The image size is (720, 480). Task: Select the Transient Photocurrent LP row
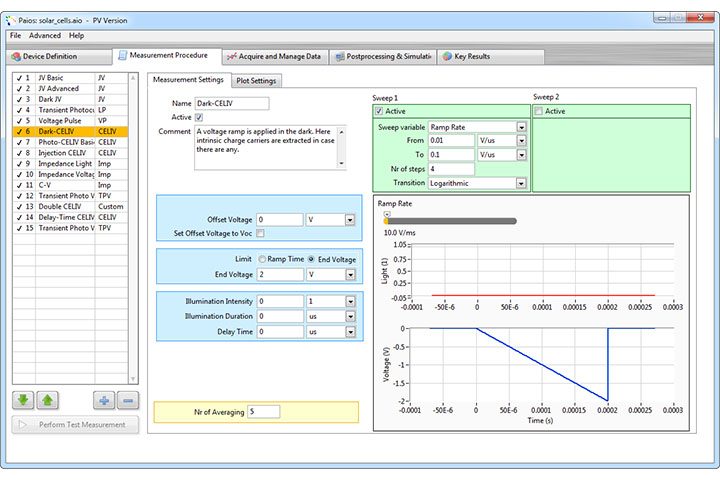tap(70, 110)
